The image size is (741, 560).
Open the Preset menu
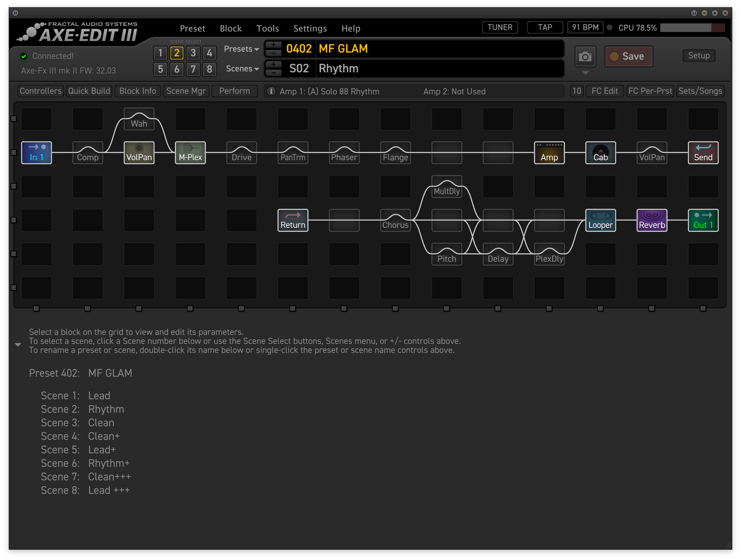(192, 29)
